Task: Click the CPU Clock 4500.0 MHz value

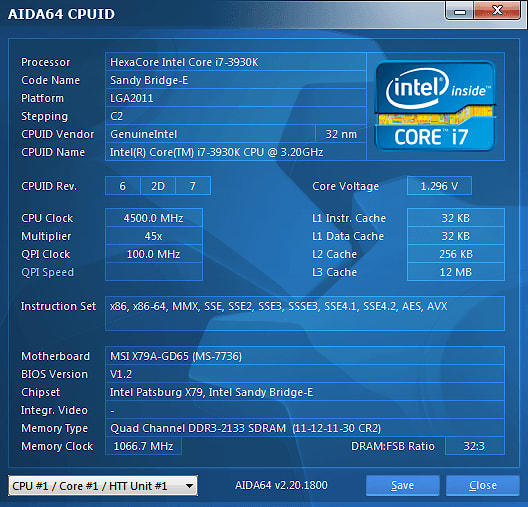Action: [x=154, y=218]
